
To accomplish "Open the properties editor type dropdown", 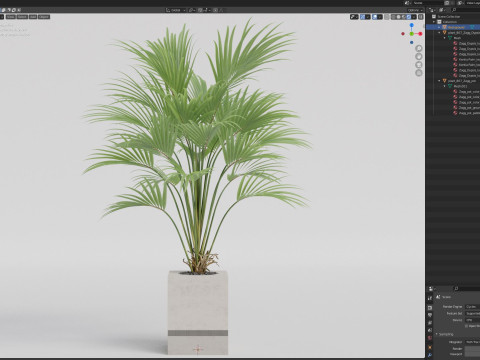I will pyautogui.click(x=431, y=289).
